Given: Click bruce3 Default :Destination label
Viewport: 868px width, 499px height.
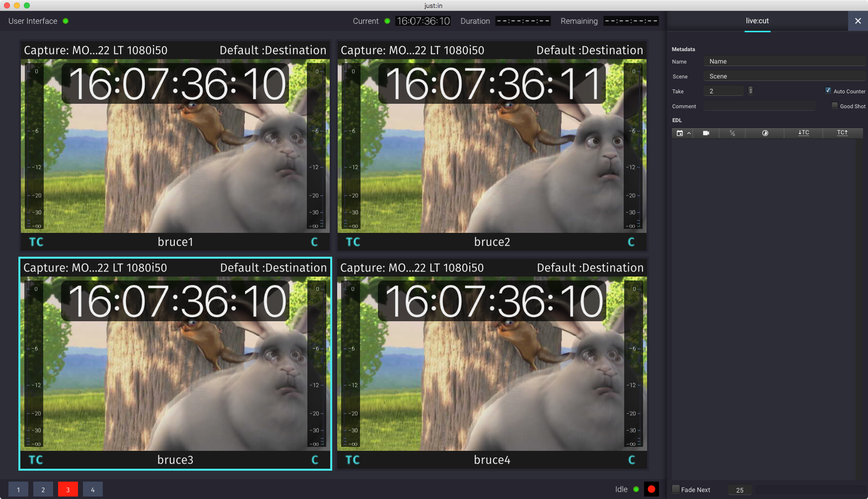Looking at the screenshot, I should pyautogui.click(x=274, y=268).
